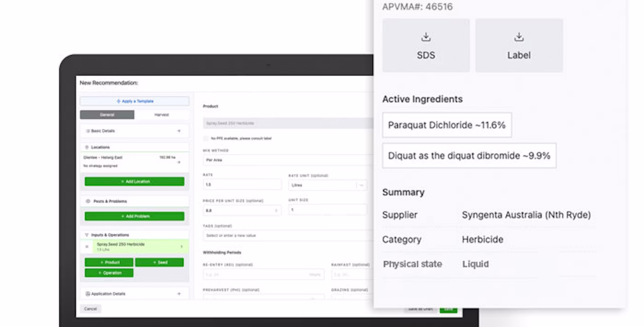Click into the Rate input field
The height and width of the screenshot is (327, 644).
(242, 185)
